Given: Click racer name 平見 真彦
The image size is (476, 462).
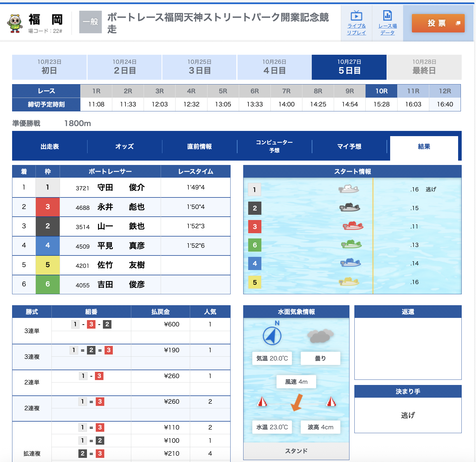Looking at the screenshot, I should (121, 246).
